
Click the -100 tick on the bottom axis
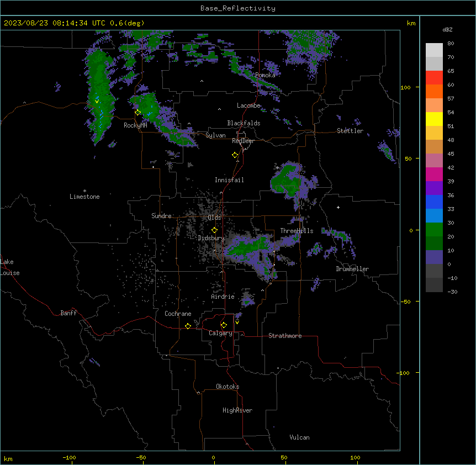click(x=69, y=458)
